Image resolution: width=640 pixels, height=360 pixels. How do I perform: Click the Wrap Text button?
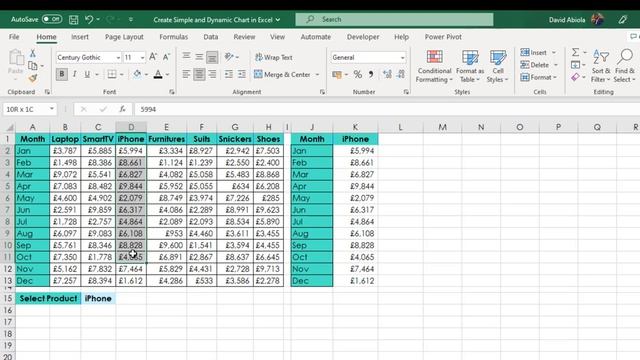point(274,58)
